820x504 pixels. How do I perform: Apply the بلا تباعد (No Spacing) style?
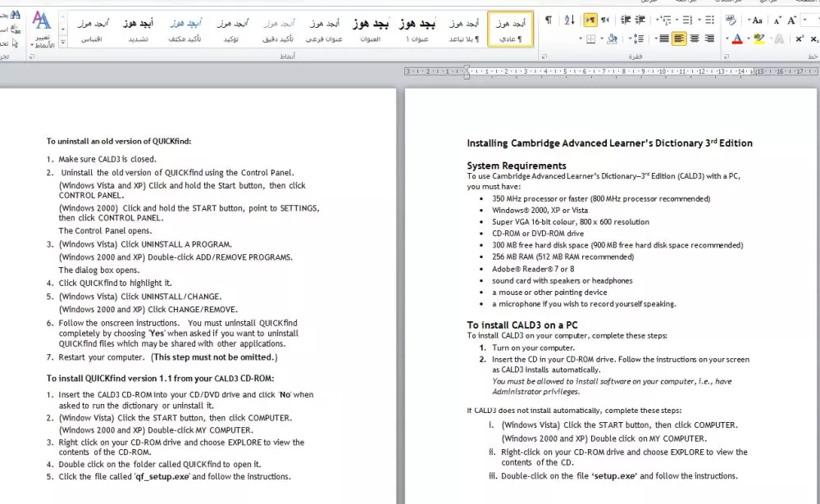pyautogui.click(x=464, y=30)
